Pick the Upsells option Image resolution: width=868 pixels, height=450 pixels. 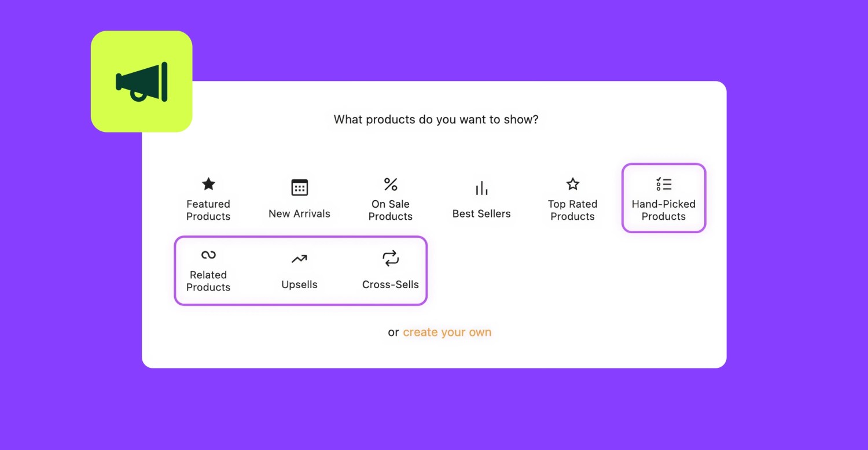point(299,271)
